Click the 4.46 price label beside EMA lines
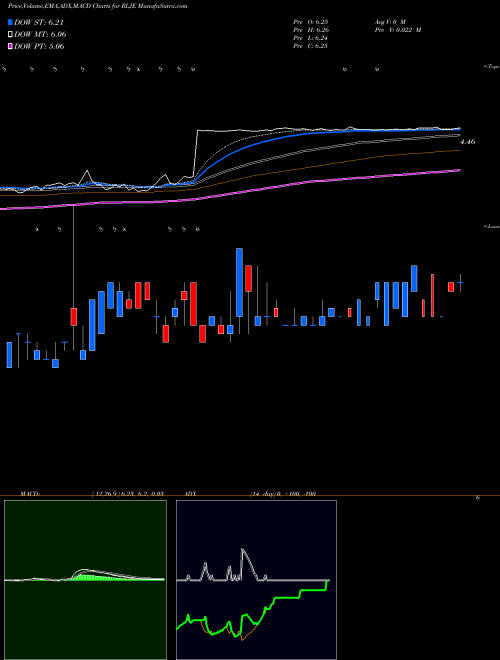 pos(468,142)
